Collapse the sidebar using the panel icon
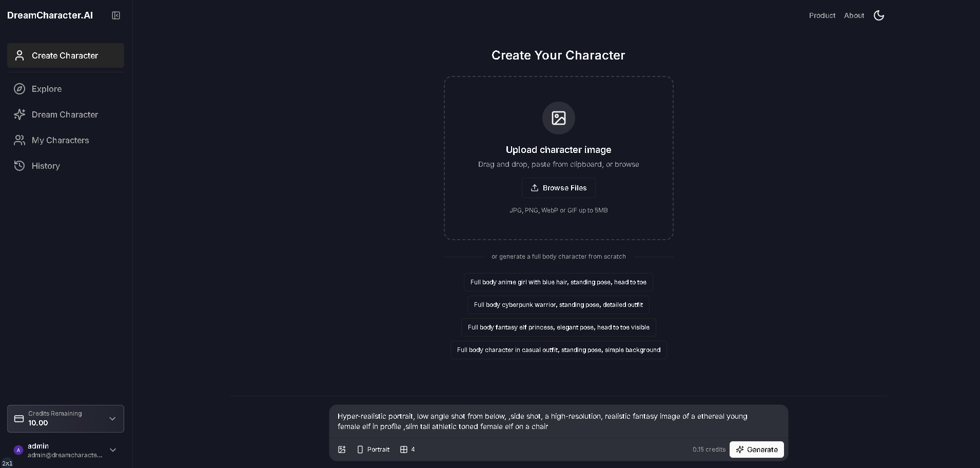The width and height of the screenshot is (980, 468). click(116, 15)
